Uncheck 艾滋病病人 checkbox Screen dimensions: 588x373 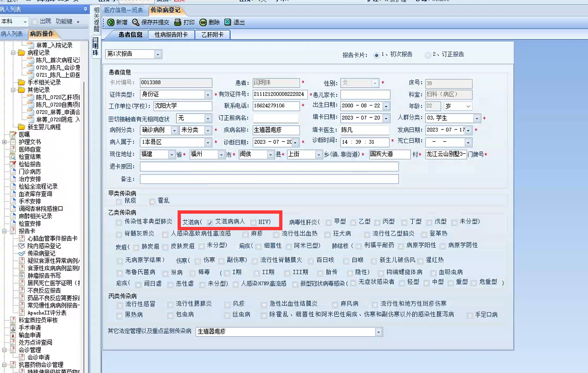[x=210, y=222]
